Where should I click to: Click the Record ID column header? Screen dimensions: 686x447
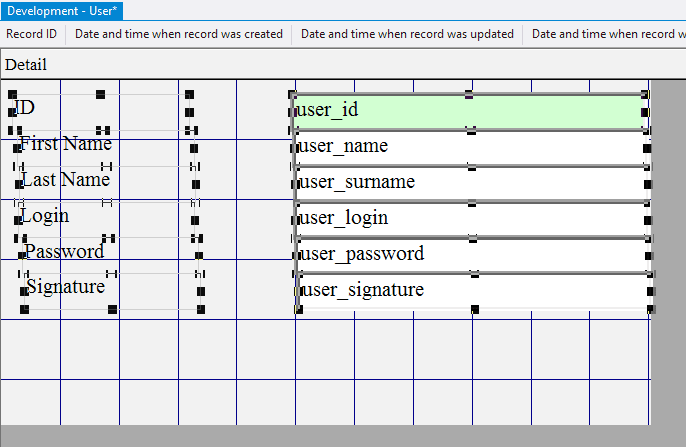point(32,34)
